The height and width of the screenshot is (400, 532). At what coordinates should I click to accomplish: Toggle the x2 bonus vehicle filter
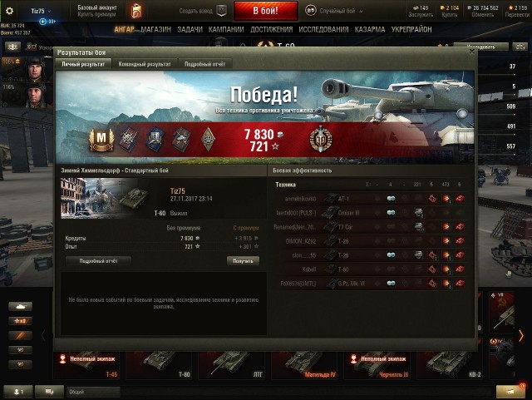(x=20, y=321)
